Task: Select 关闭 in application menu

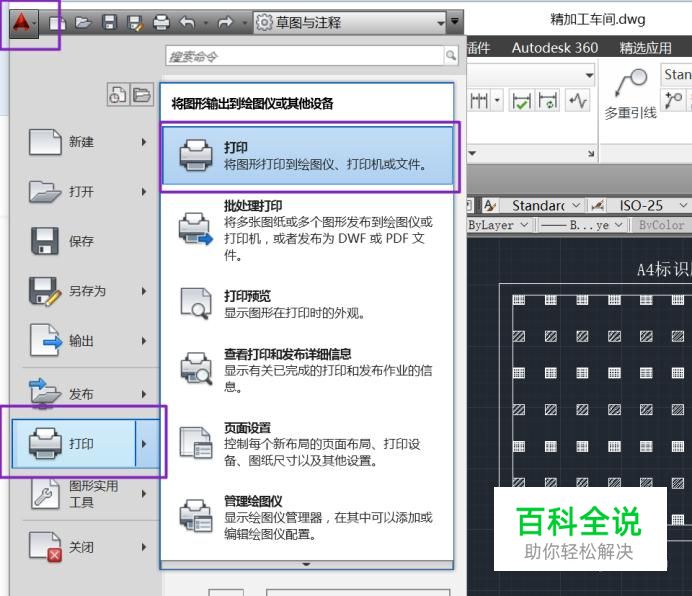Action: tap(86, 547)
